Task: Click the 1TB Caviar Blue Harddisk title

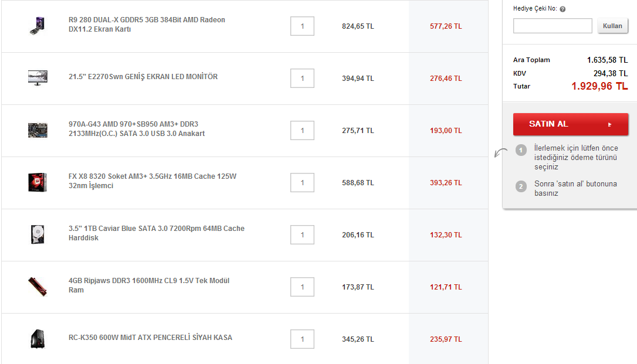Action: 156,233
